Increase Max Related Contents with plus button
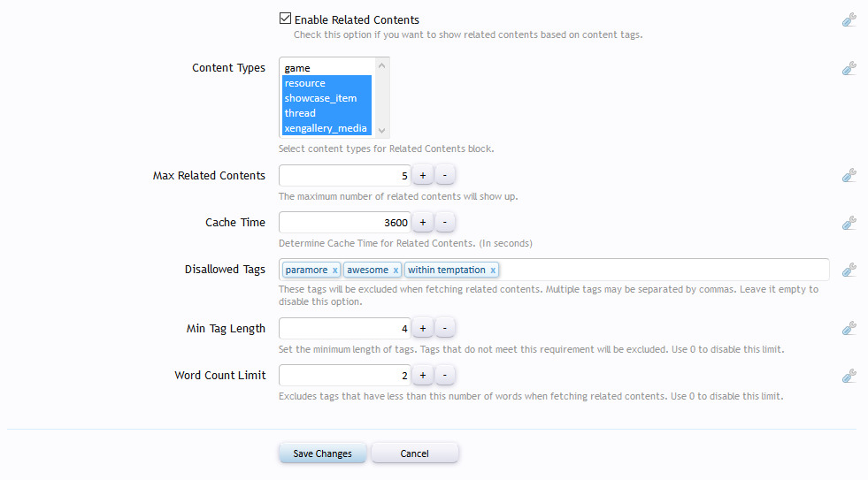868x480 pixels. (423, 175)
